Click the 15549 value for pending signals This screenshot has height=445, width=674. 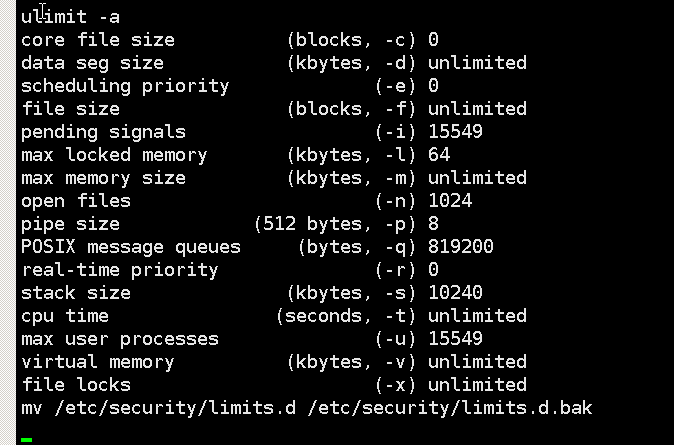[x=455, y=132]
